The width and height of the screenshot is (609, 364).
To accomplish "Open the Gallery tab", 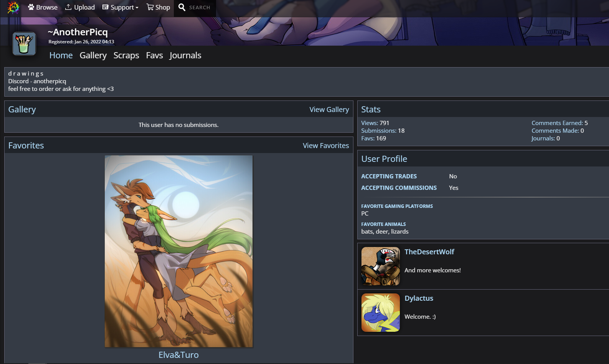I will (93, 55).
